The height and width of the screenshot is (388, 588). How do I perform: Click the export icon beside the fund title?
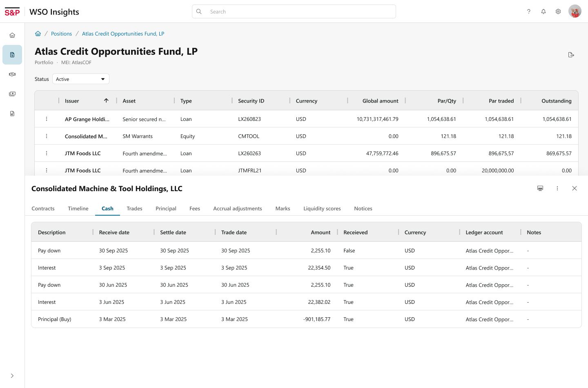click(571, 55)
